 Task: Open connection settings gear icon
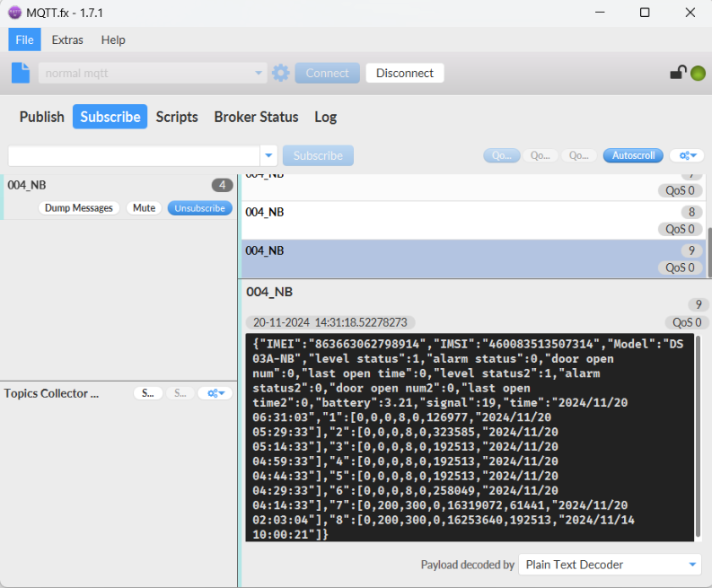[281, 73]
